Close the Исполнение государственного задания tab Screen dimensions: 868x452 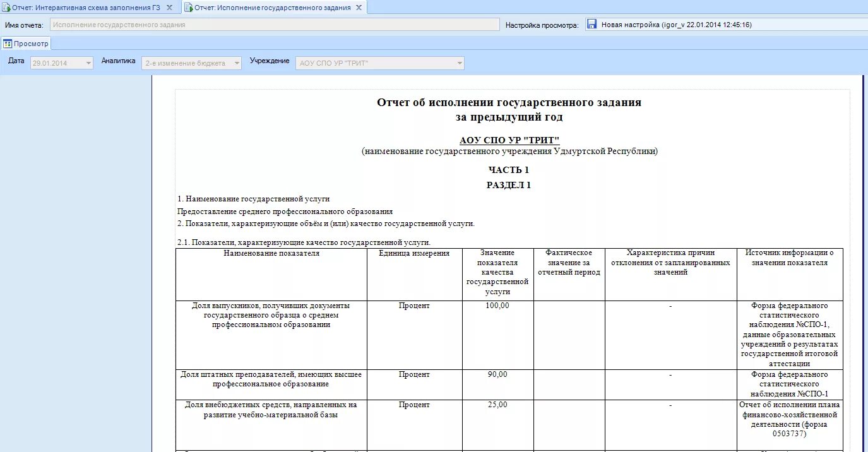tap(359, 8)
